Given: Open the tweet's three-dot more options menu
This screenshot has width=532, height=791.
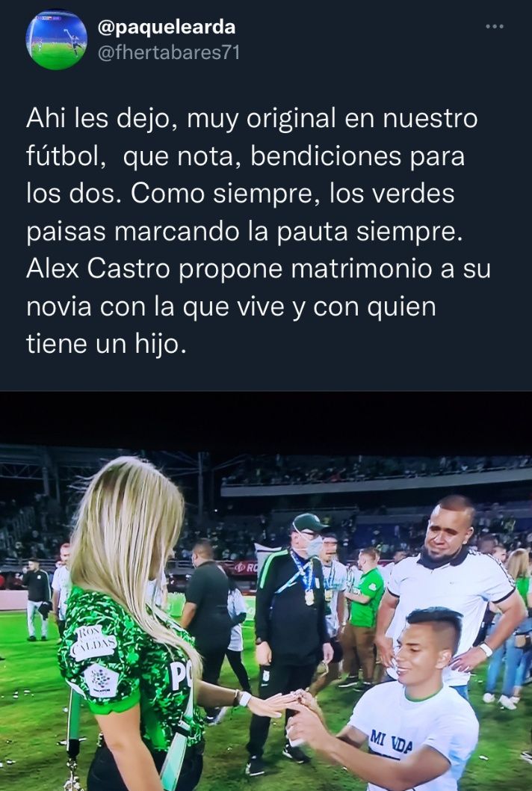Looking at the screenshot, I should click(x=494, y=26).
